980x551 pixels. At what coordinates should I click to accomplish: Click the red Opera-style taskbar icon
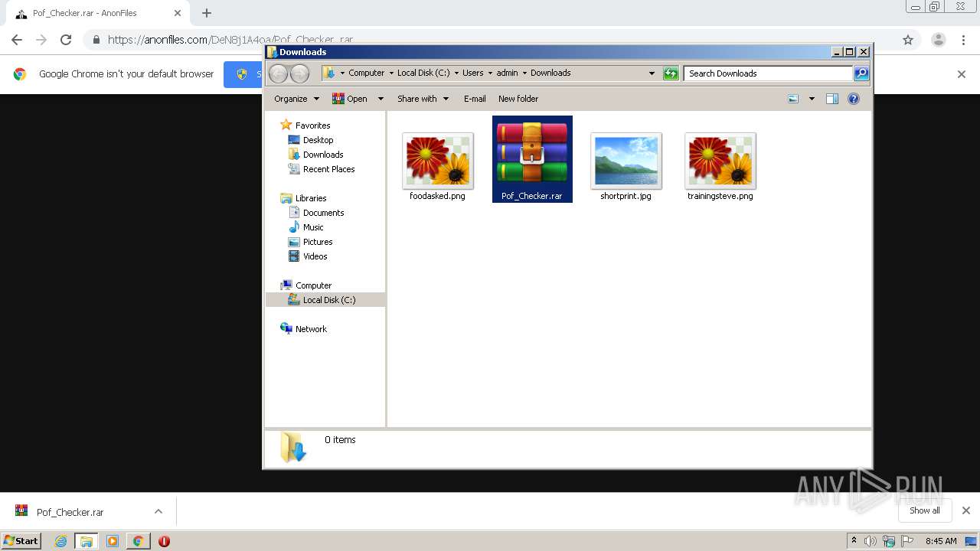click(164, 541)
